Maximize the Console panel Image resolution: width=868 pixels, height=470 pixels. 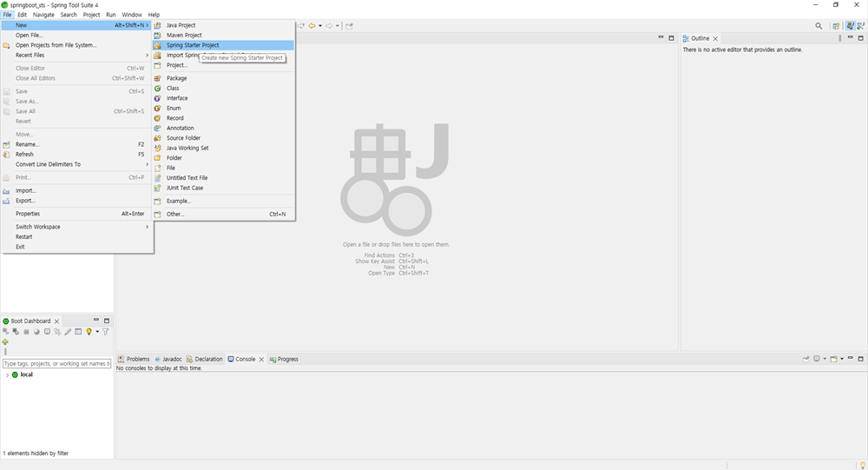coord(861,359)
